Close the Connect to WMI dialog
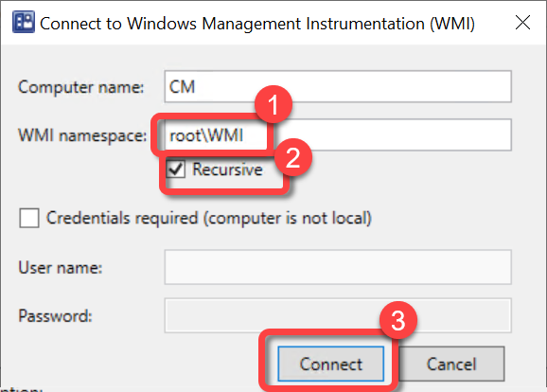This screenshot has width=547, height=392. click(522, 23)
